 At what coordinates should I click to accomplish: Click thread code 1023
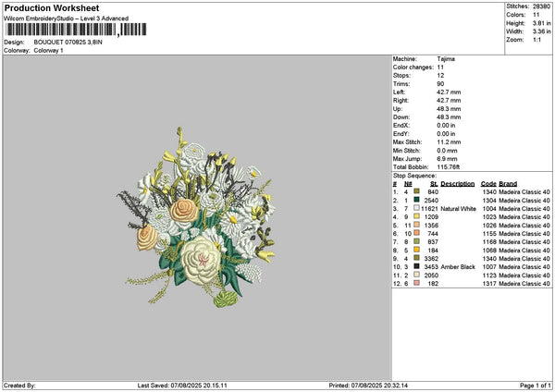click(489, 217)
